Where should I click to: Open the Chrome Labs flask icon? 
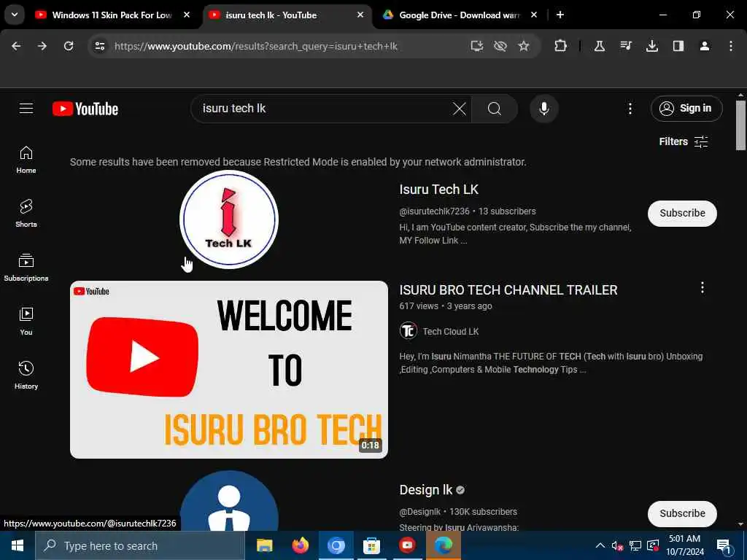point(600,46)
